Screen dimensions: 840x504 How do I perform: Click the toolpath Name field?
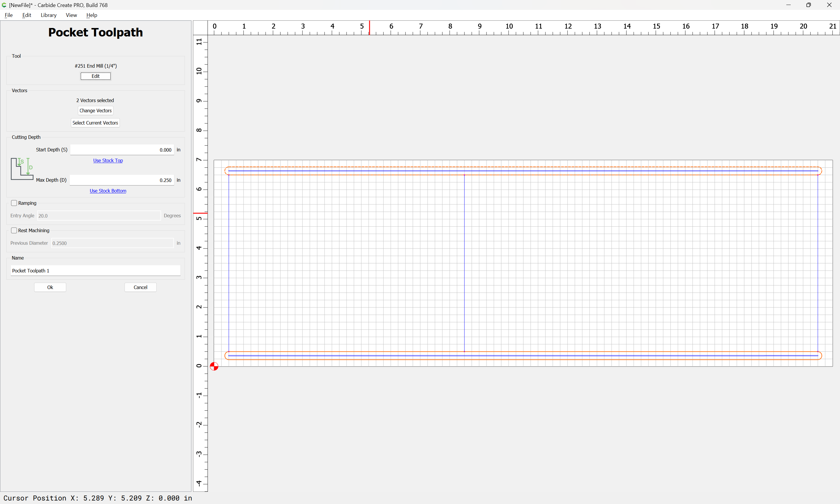95,271
